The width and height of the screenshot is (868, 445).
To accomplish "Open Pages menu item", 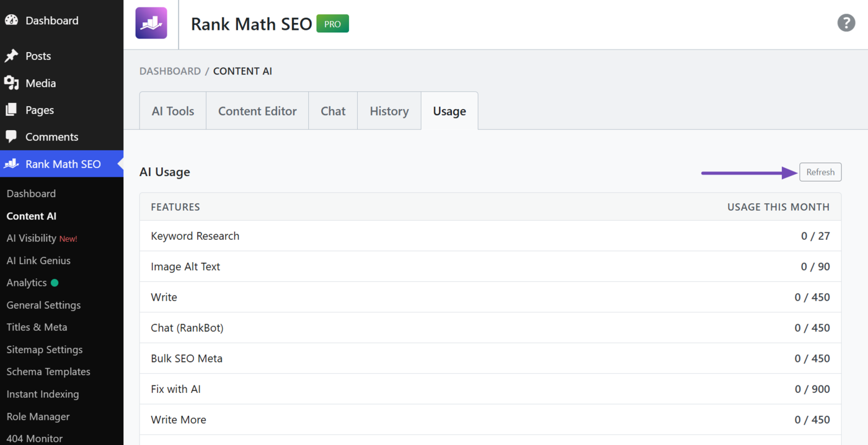I will (40, 110).
